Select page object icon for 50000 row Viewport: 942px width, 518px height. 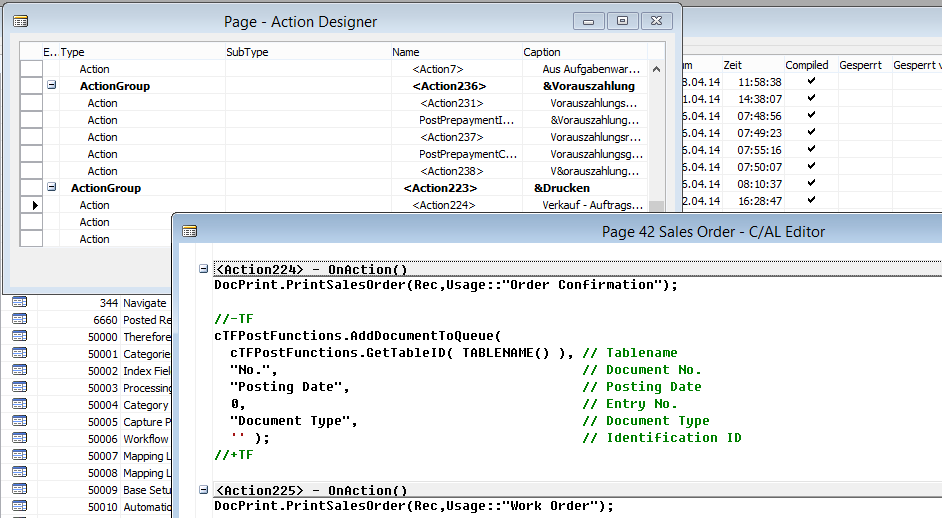pos(20,336)
